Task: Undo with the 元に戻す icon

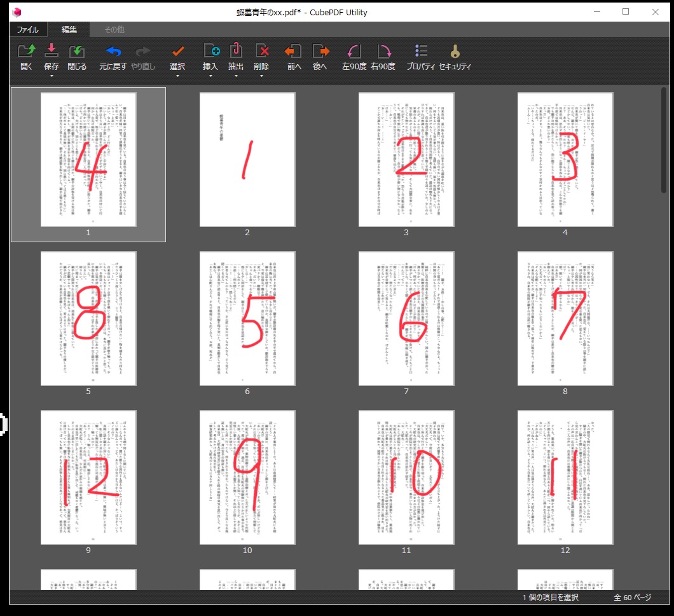Action: click(x=113, y=51)
